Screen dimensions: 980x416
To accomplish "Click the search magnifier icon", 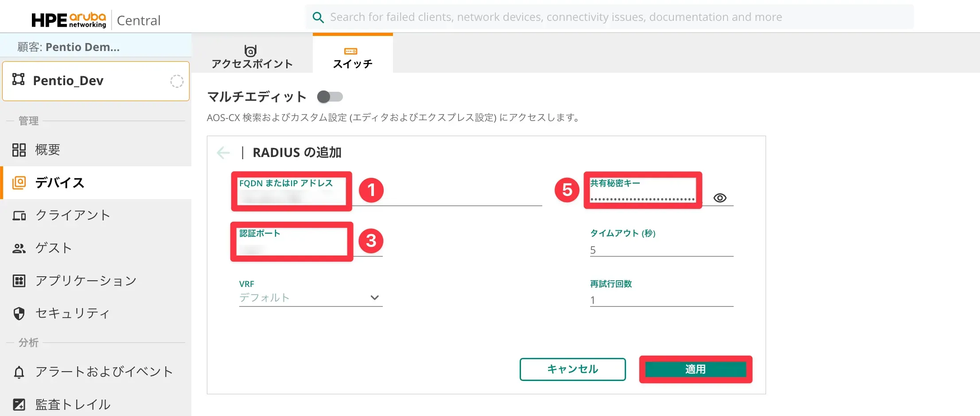I will tap(318, 17).
